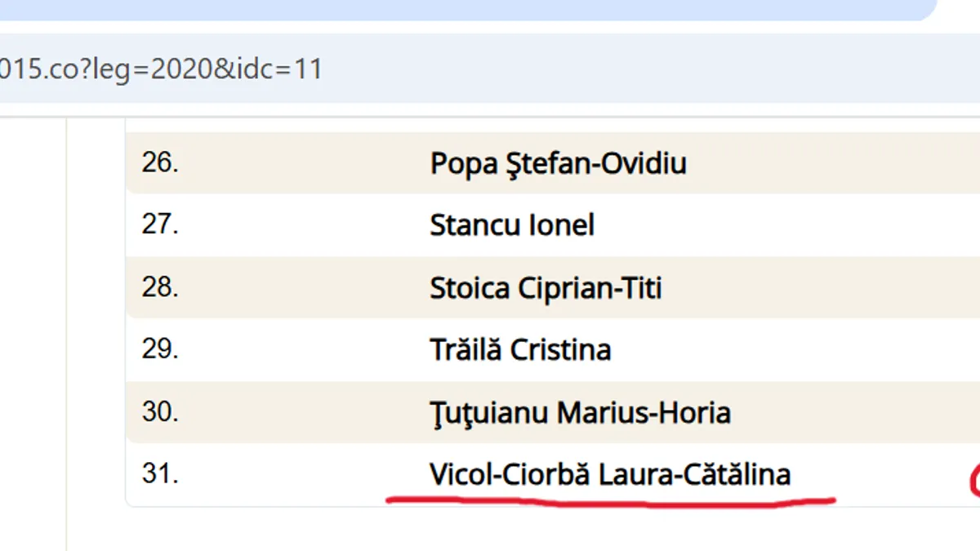The image size is (980, 551).
Task: Open Ţuţuianu Marius-Horia's page
Action: click(x=580, y=413)
